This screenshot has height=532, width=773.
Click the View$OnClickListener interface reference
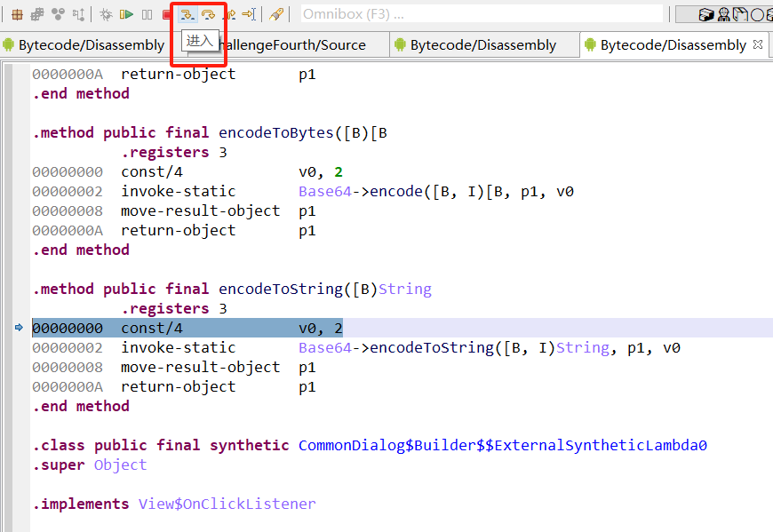click(x=227, y=504)
